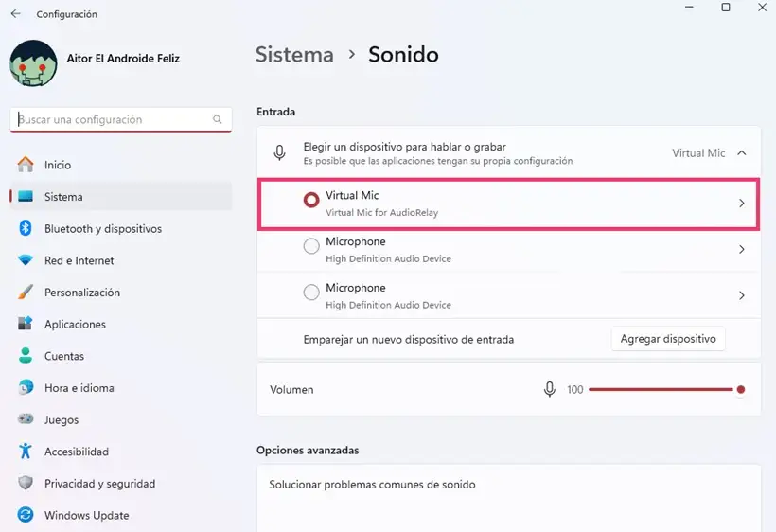This screenshot has height=532, width=776.
Task: Click the Windows Update sync icon
Action: 26,515
